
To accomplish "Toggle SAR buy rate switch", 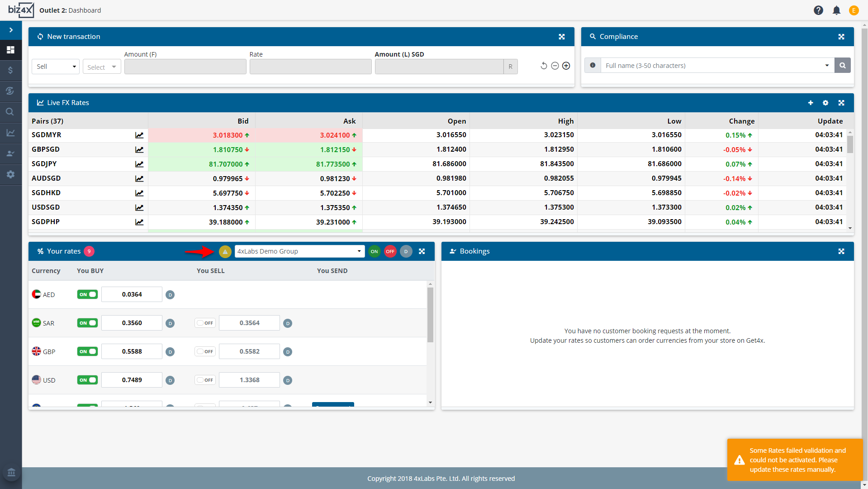I will coord(87,323).
